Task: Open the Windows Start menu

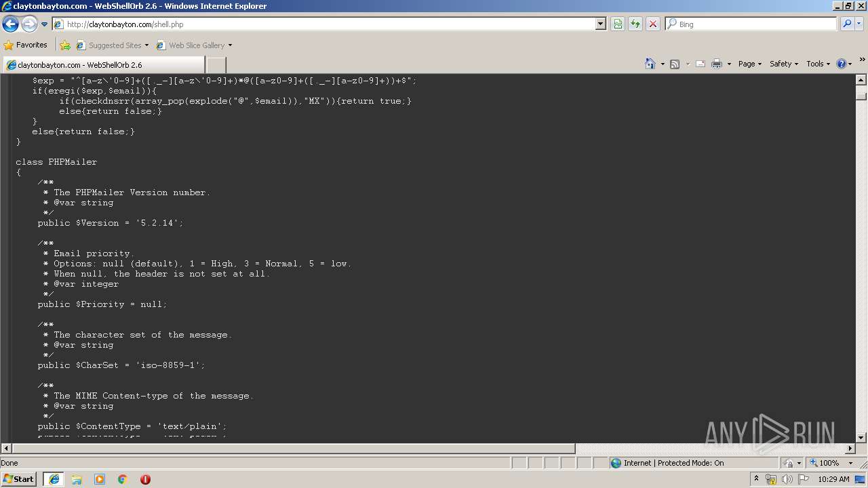Action: tap(18, 479)
